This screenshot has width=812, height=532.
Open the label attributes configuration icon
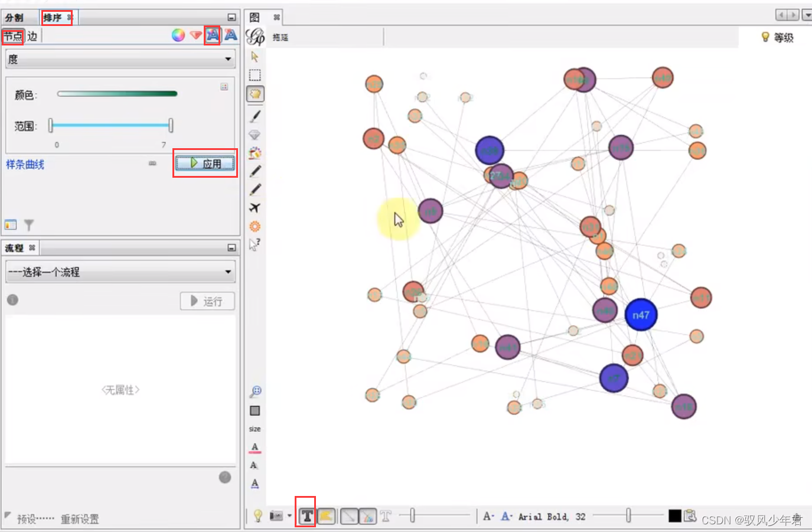(690, 516)
